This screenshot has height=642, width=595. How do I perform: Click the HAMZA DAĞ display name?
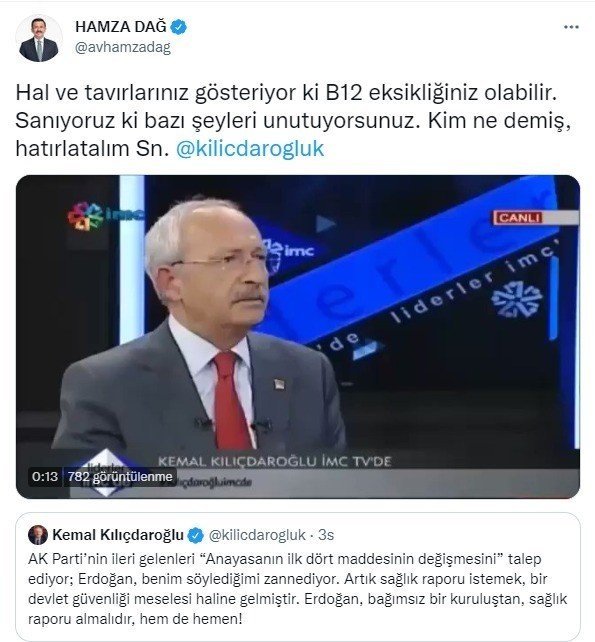121,27
